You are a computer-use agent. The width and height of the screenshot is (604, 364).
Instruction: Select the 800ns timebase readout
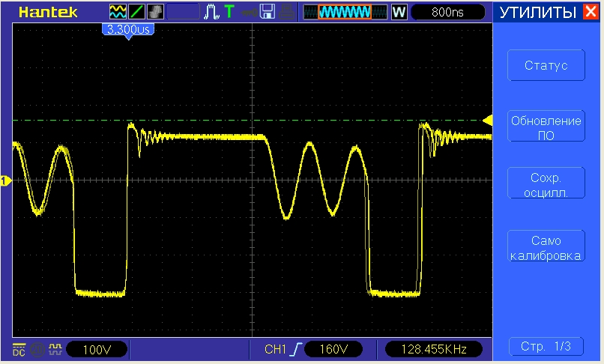[448, 12]
